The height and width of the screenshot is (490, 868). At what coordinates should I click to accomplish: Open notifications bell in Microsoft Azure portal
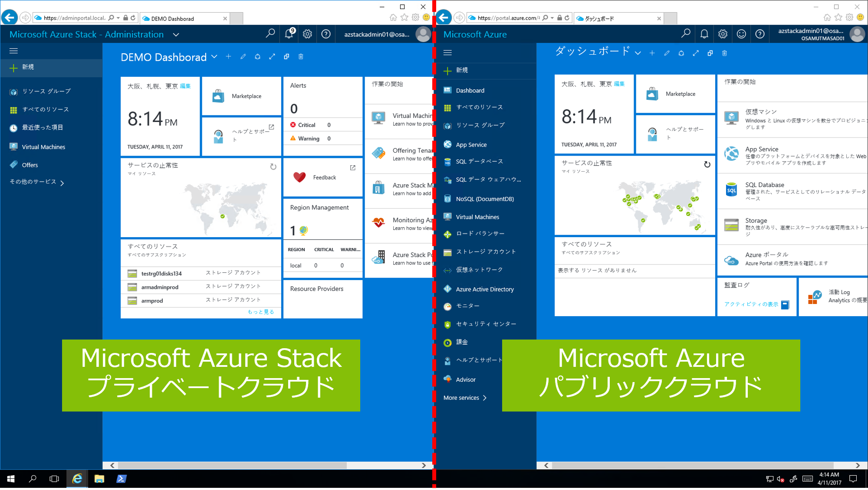point(704,34)
